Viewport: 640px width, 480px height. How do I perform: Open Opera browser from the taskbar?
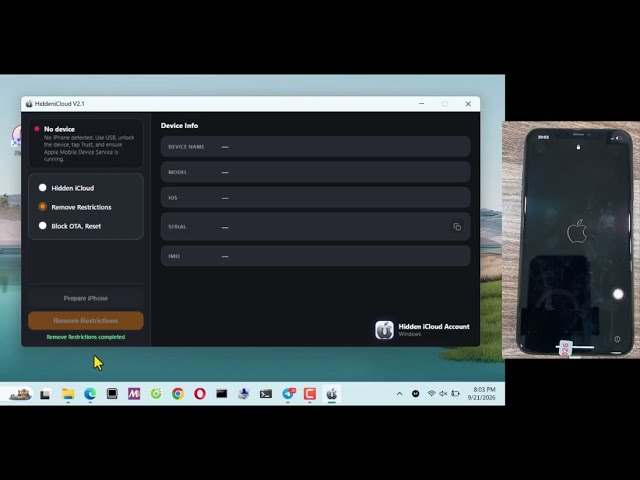(x=200, y=393)
